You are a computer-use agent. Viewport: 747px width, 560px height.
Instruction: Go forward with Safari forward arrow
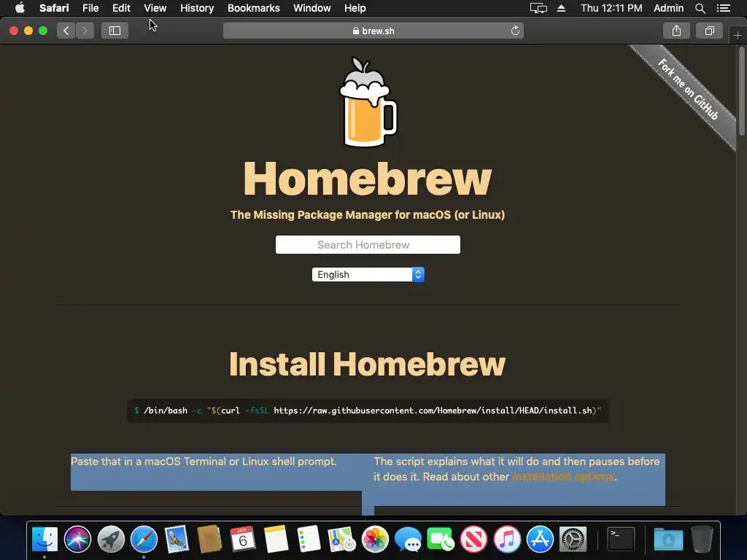tap(85, 31)
